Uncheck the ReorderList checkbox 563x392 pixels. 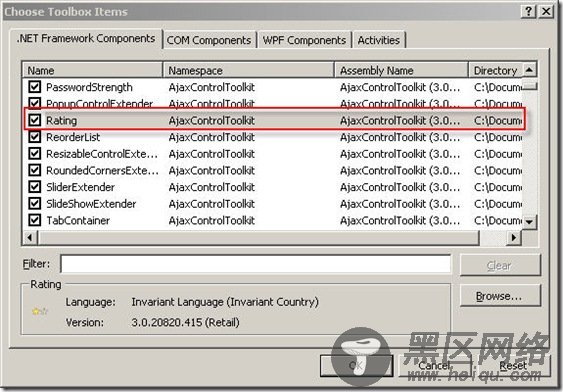point(34,137)
